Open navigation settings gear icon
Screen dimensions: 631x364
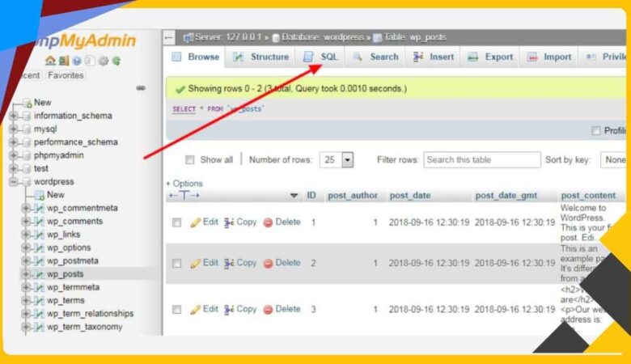104,61
